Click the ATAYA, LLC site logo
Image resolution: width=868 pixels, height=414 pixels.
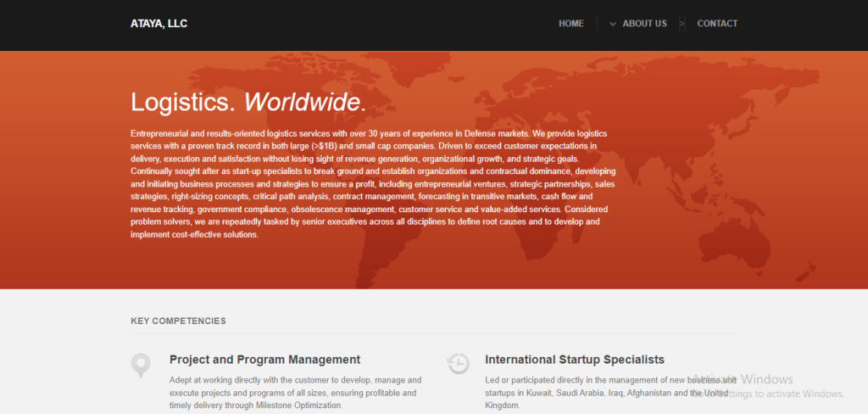[x=159, y=24]
